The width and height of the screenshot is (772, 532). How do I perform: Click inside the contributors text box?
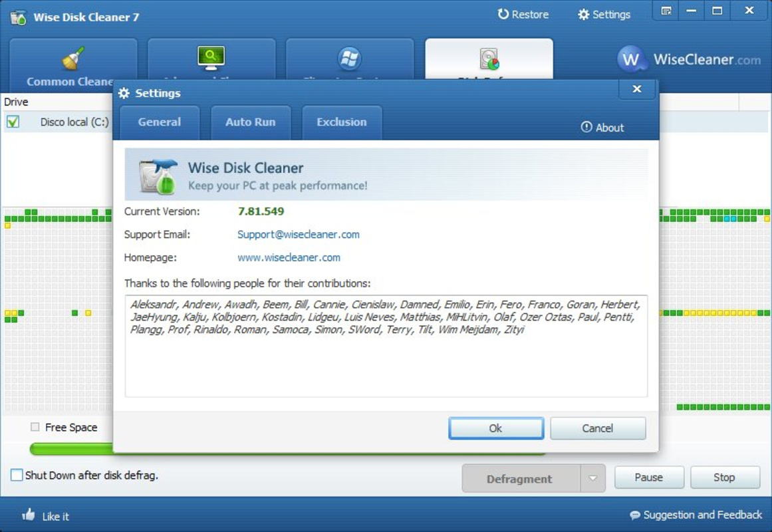pos(386,346)
